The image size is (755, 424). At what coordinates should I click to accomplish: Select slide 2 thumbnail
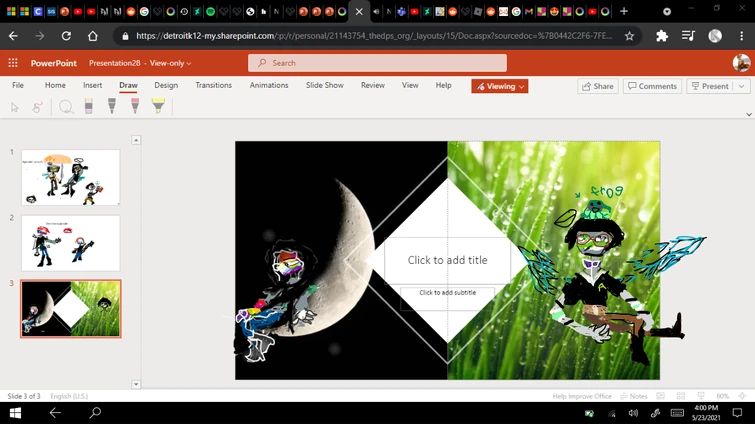coord(71,243)
